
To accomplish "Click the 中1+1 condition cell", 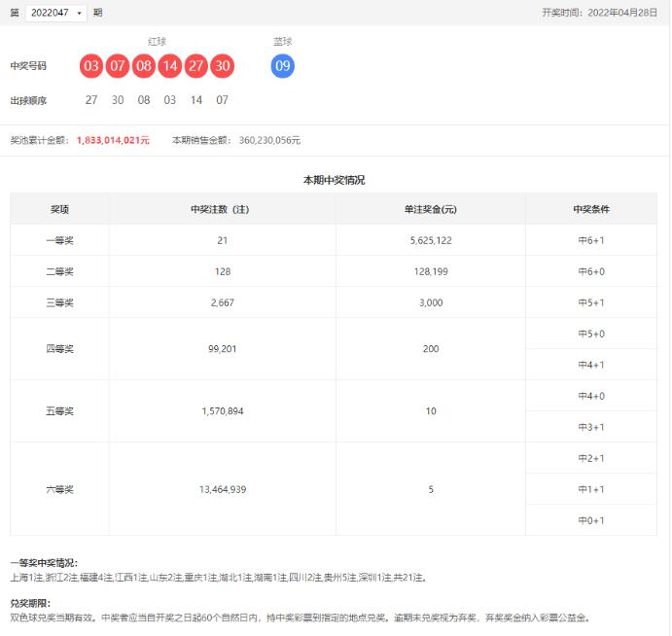I will (x=591, y=490).
